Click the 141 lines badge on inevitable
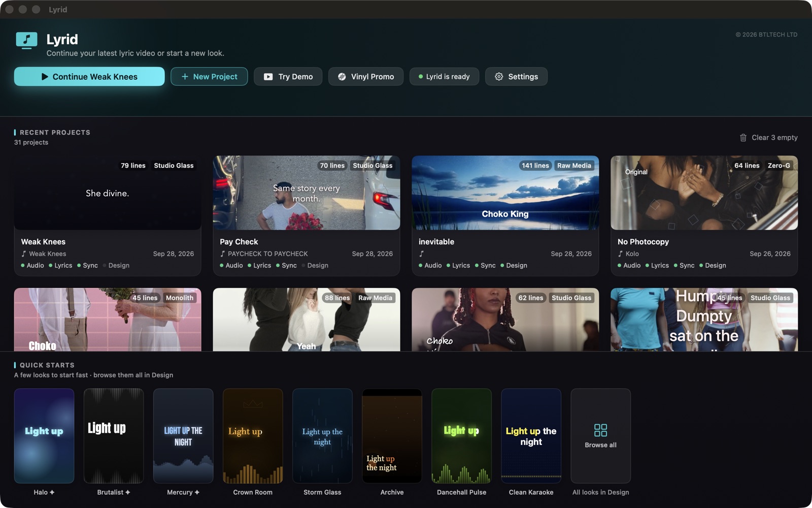812x508 pixels. (x=535, y=166)
